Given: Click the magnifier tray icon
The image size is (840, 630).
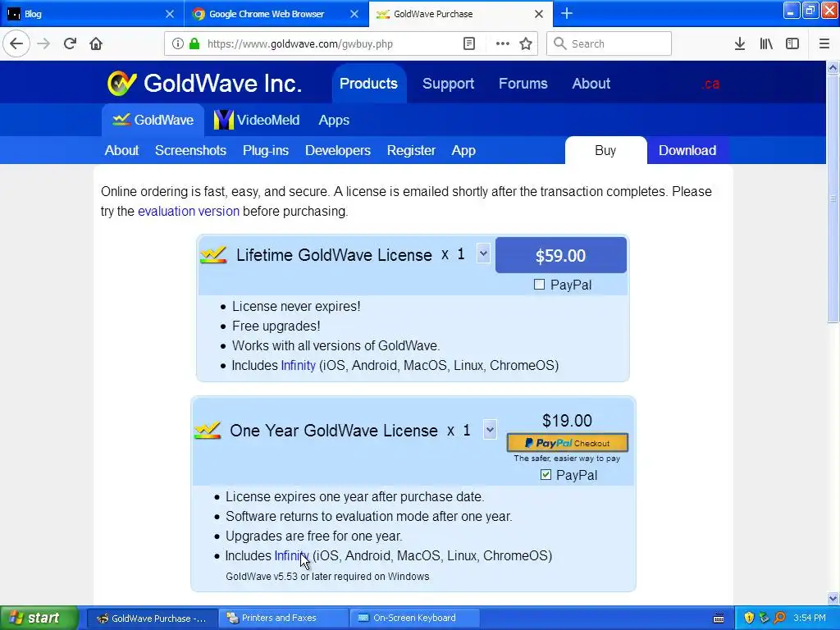Looking at the screenshot, I should click(780, 618).
